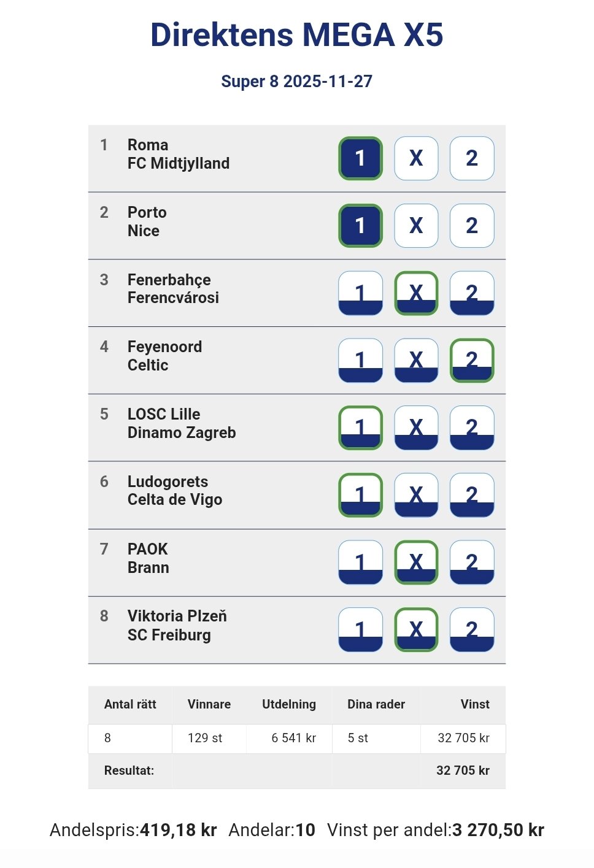Viewport: 594px width, 868px height.
Task: Toggle X for Viktoria Plzeň vs SC Freiburg
Action: point(416,629)
